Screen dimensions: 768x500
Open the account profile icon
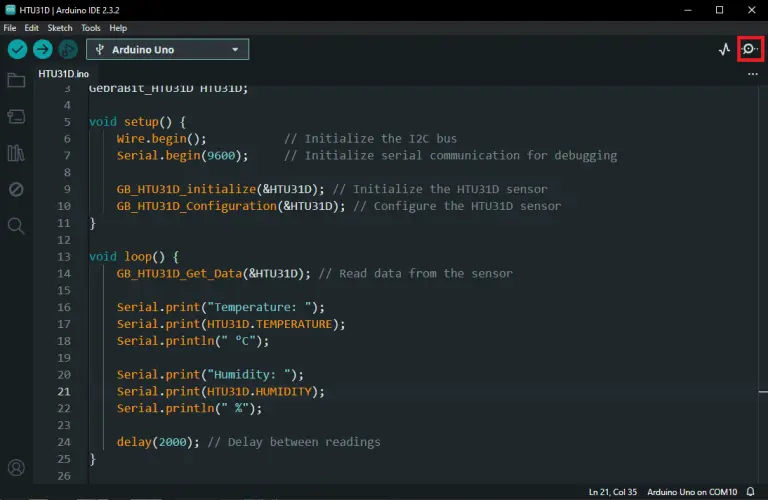[16, 468]
